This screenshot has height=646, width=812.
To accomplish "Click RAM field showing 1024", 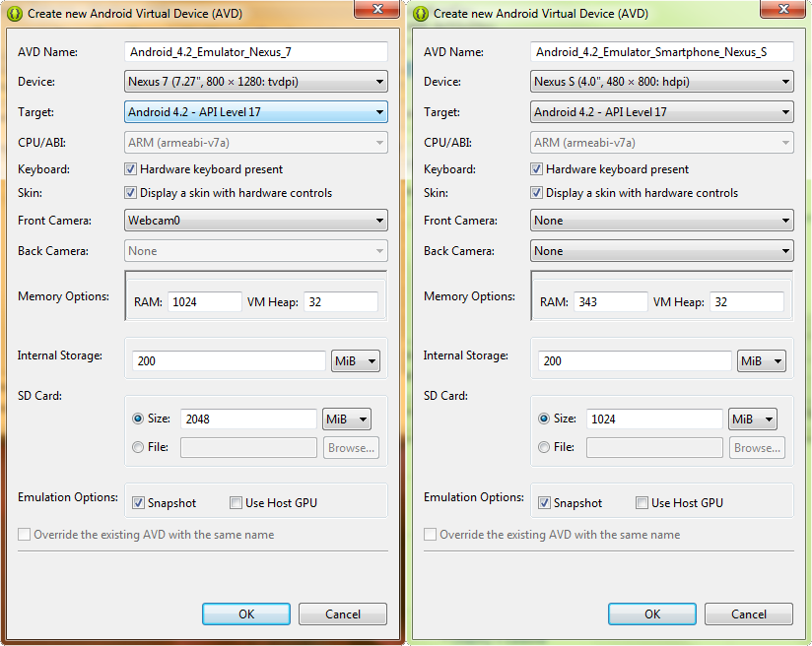I will coord(205,301).
